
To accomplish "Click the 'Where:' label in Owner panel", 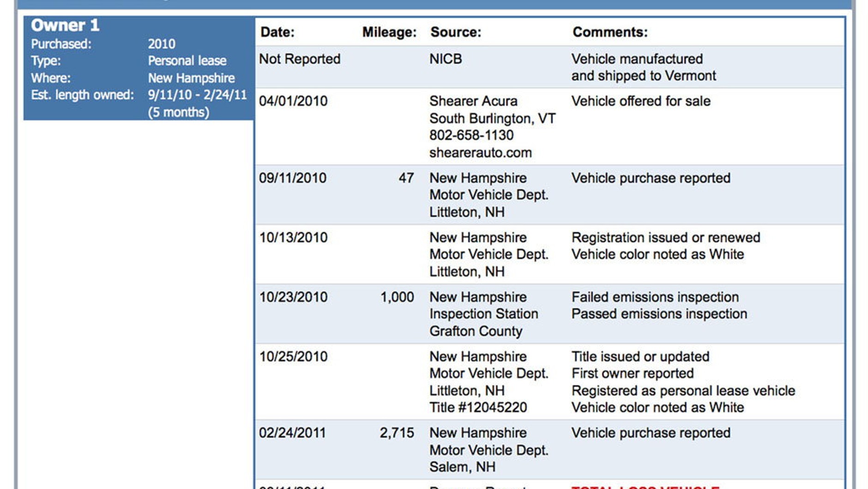I will 51,78.
